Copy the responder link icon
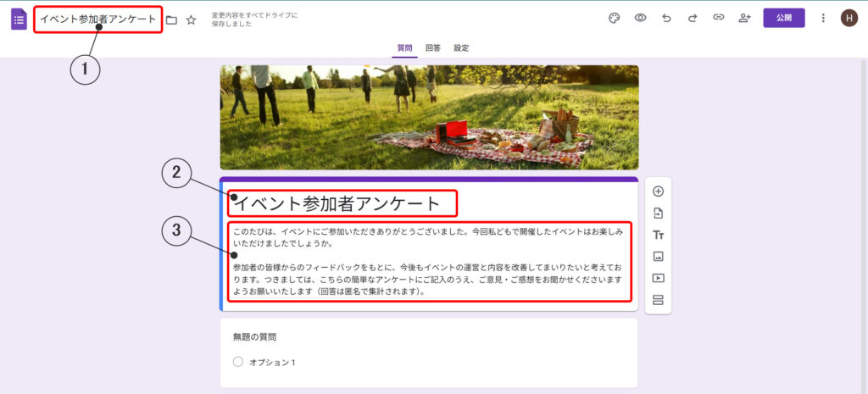Screen dimensions: 868x394 click(x=719, y=18)
